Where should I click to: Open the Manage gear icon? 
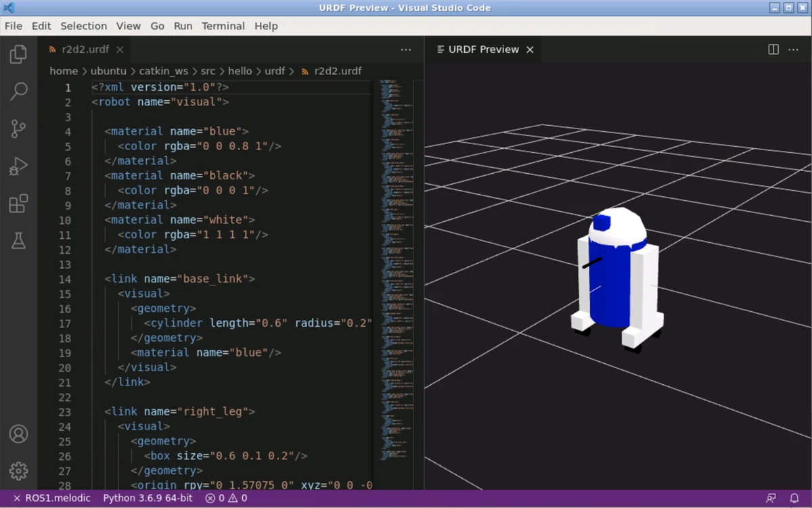click(18, 471)
